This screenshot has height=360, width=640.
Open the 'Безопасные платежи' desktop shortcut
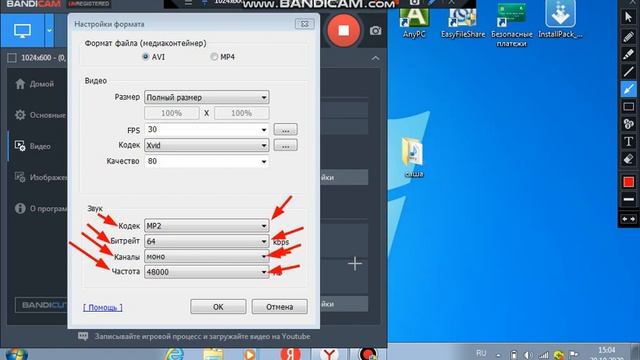511,25
